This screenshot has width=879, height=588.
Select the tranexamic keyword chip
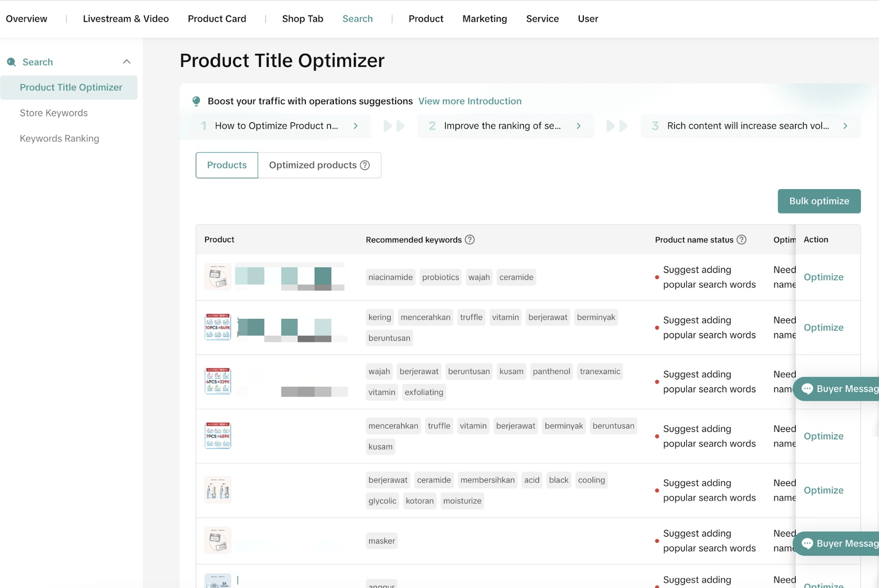[599, 371]
